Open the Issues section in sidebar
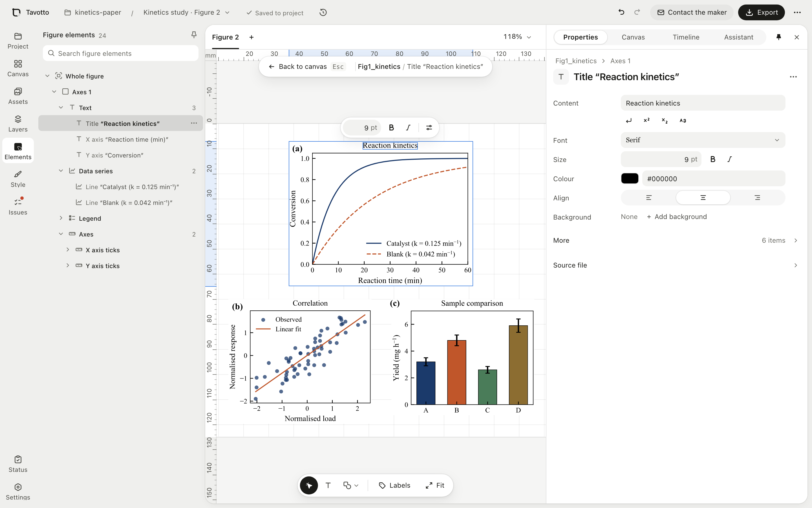Image resolution: width=812 pixels, height=508 pixels. click(x=18, y=207)
